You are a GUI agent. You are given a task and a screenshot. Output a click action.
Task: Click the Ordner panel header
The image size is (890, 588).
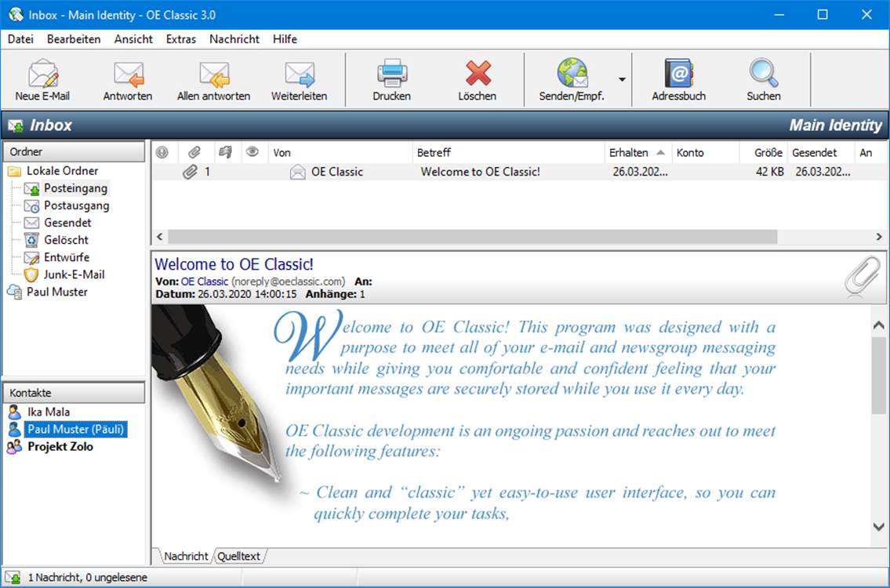[74, 151]
